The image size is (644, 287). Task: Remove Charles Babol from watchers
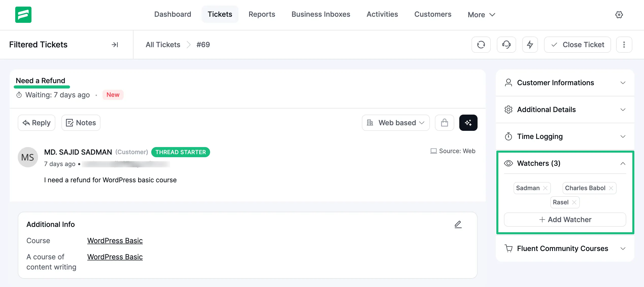[611, 188]
